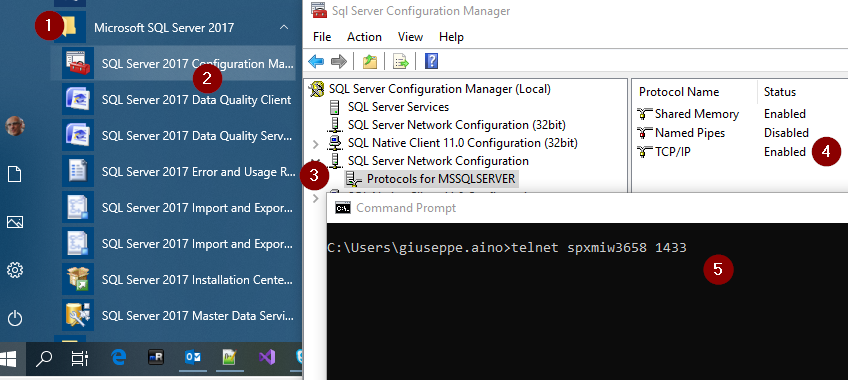Select the TCP/IP protocol row

672,152
